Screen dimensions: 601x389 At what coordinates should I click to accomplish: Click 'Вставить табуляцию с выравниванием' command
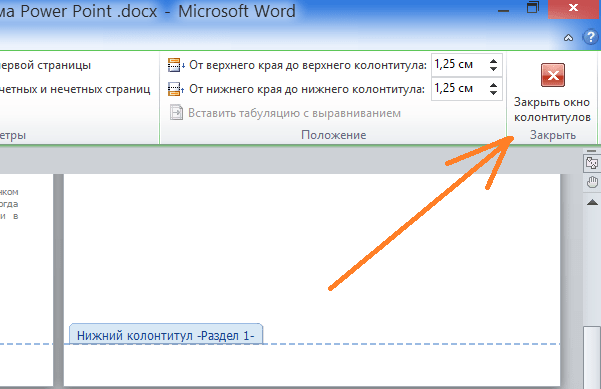(x=294, y=113)
